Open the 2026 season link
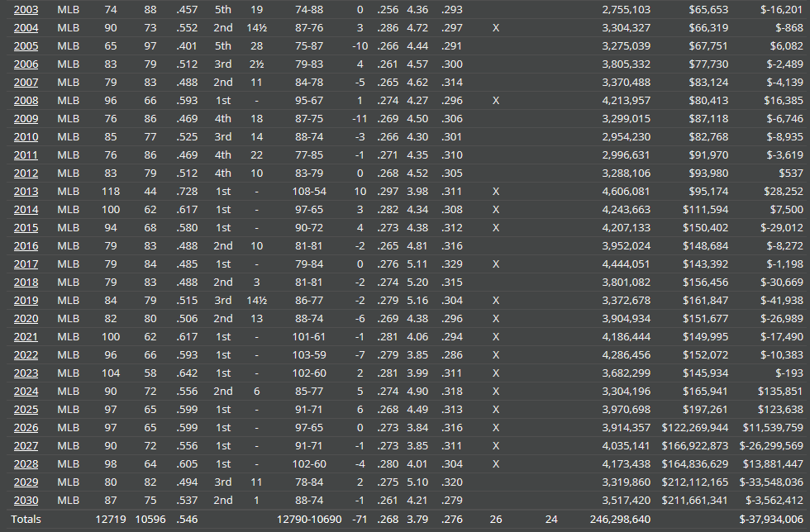The image size is (810, 532). coord(26,427)
